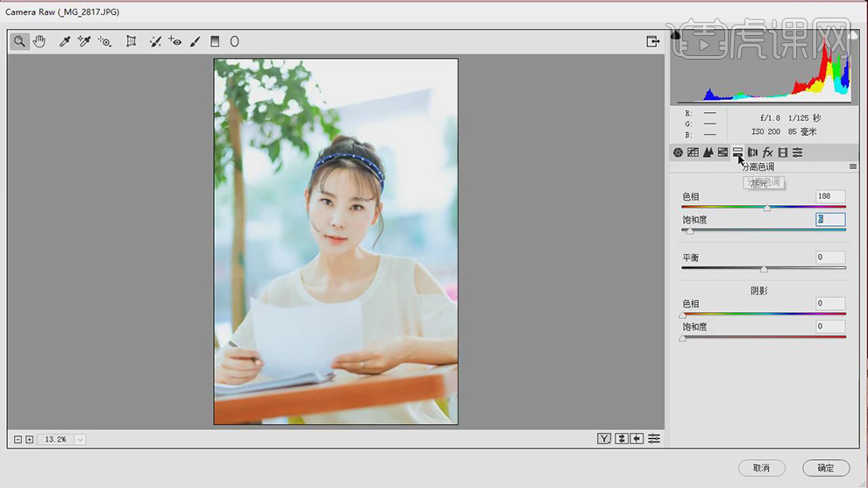Click the 13.2% zoom value
Image resolution: width=868 pixels, height=488 pixels.
[55, 439]
